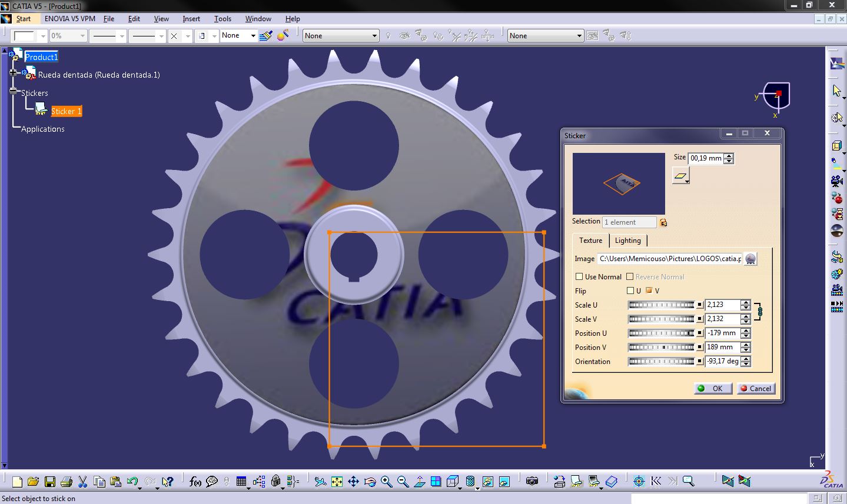
Task: Switch to the Lighting tab
Action: click(627, 240)
